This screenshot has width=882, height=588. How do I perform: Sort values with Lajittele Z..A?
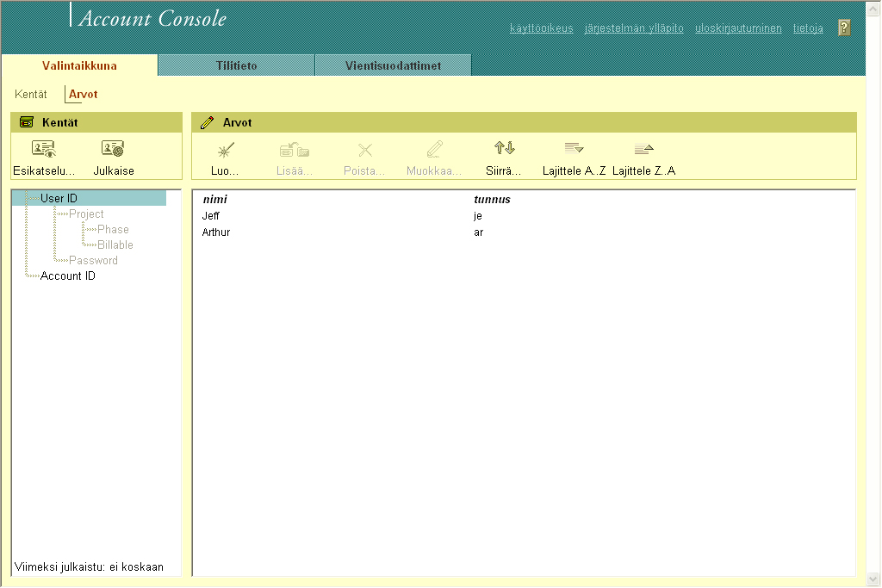pyautogui.click(x=643, y=149)
